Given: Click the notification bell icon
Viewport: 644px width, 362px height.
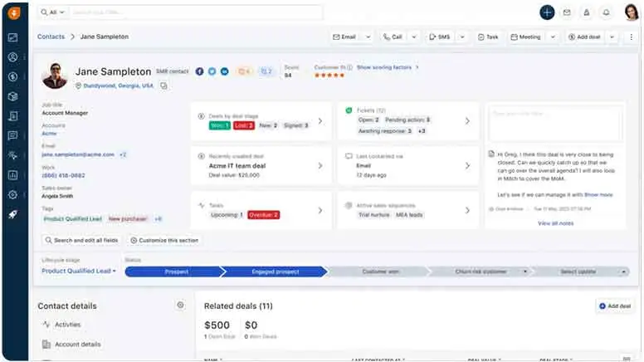Looking at the screenshot, I should pyautogui.click(x=607, y=12).
